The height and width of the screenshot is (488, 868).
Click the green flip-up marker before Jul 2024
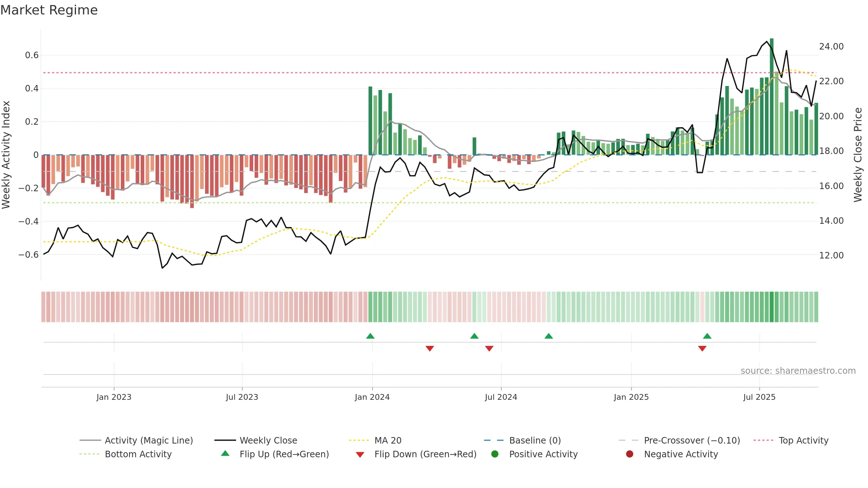474,336
